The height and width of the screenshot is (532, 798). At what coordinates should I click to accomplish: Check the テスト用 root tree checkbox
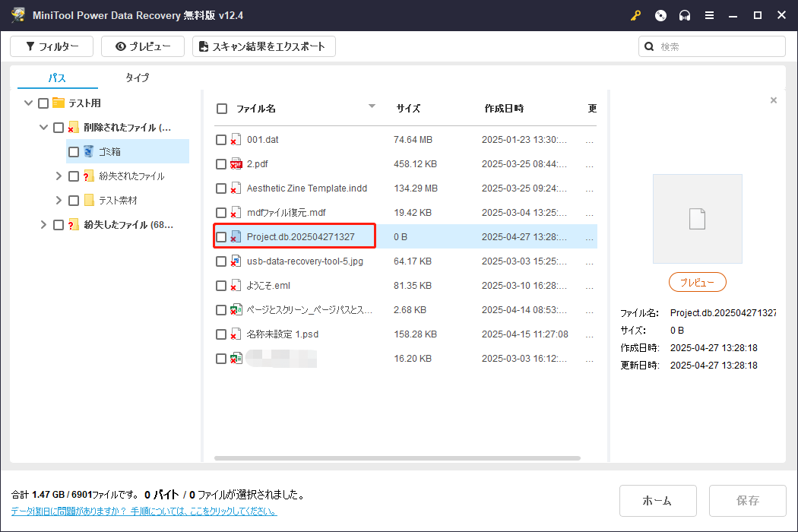[43, 103]
